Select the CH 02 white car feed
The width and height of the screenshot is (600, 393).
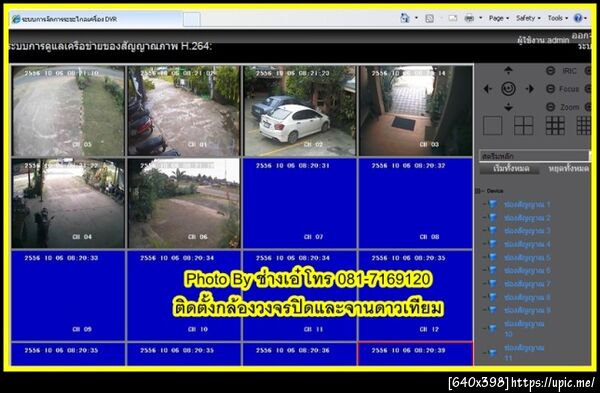[300, 111]
